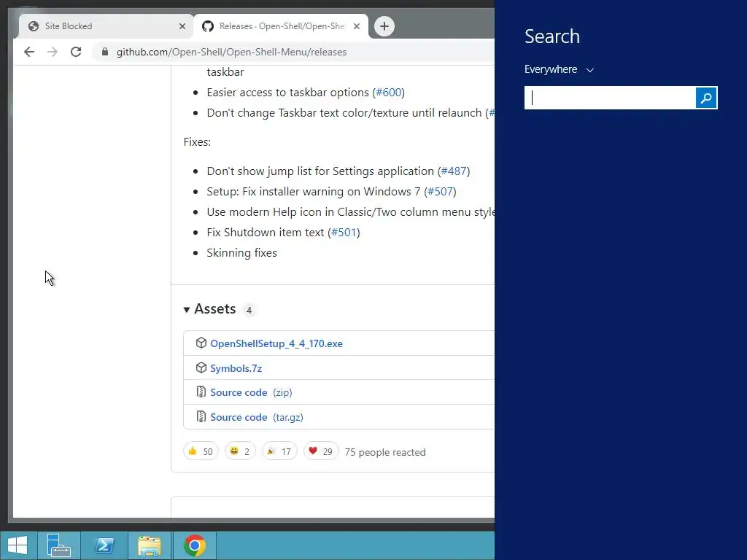747x560 pixels.
Task: Click the search magnifier button
Action: [706, 98]
